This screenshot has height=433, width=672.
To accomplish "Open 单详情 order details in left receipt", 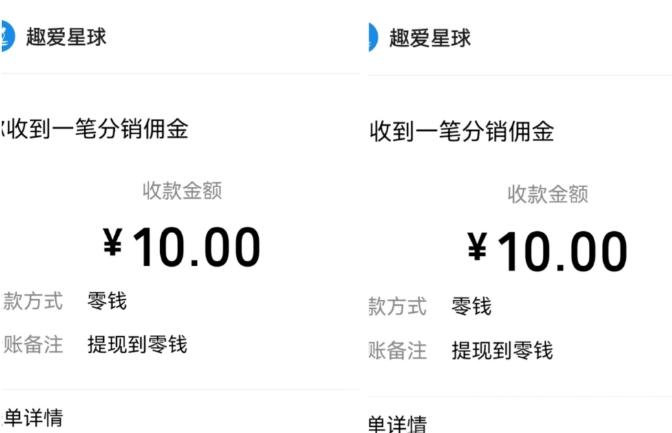I will (x=33, y=418).
